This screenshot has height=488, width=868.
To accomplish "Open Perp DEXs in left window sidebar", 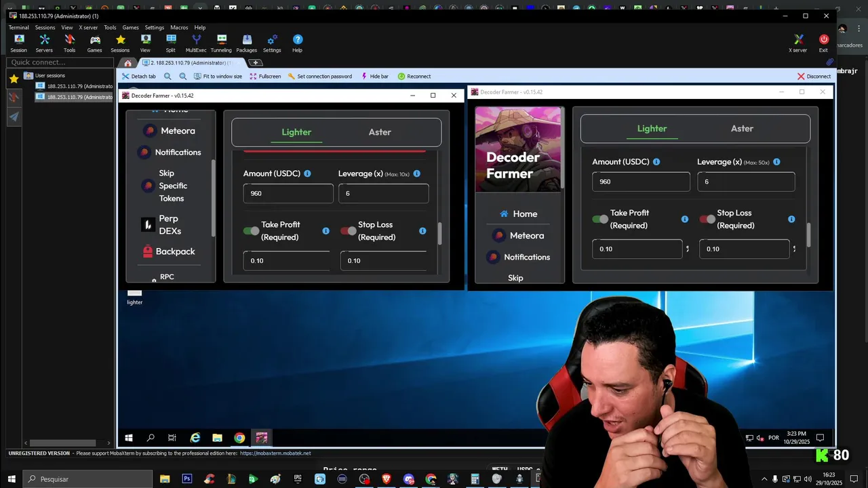I will [x=161, y=224].
